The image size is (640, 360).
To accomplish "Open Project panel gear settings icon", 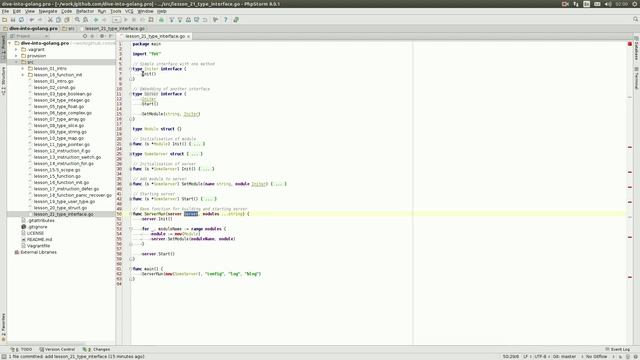I will tap(102, 36).
